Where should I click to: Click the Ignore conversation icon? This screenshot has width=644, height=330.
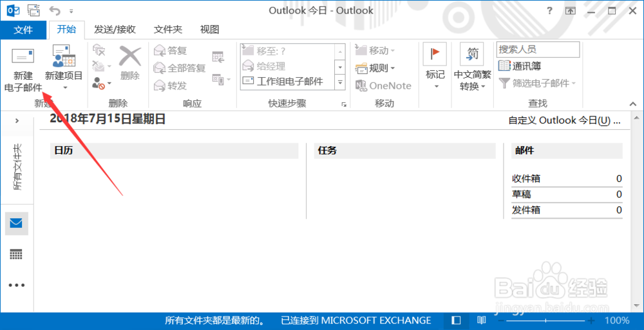click(99, 50)
